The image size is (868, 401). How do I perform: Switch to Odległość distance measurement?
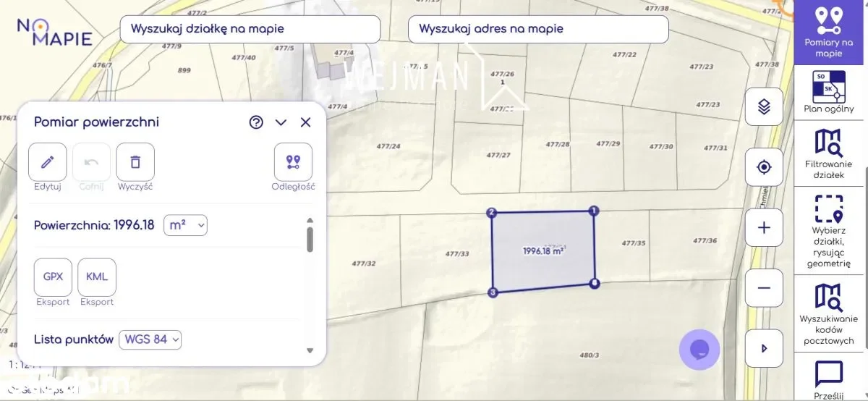pos(293,162)
